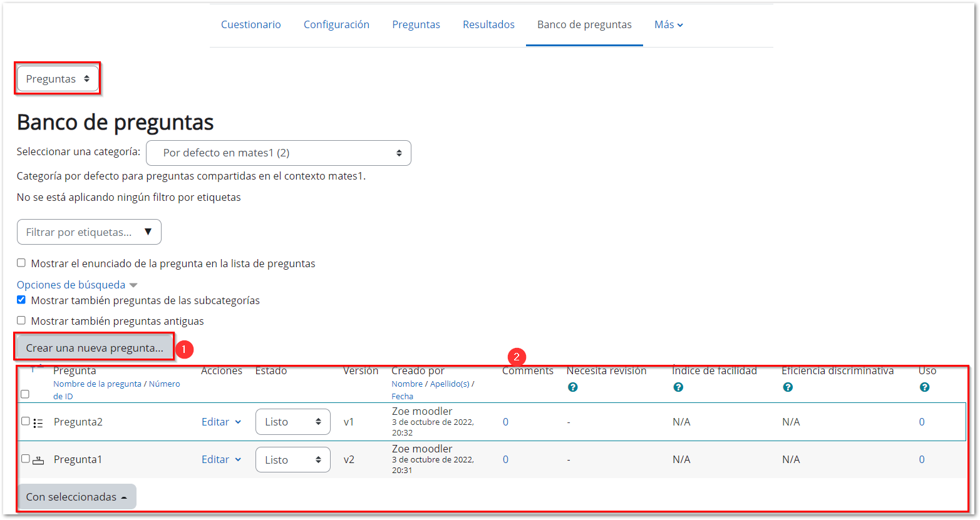Image resolution: width=980 pixels, height=520 pixels.
Task: Click version v2 of Pregunta1
Action: coord(349,459)
